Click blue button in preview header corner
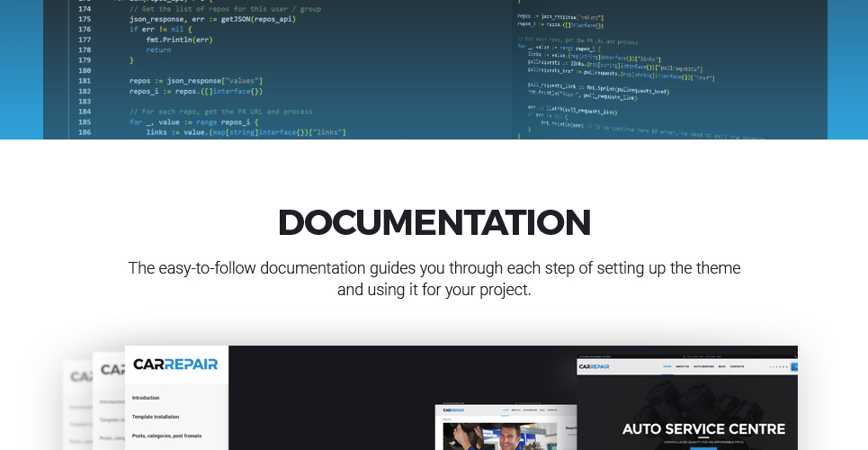The width and height of the screenshot is (868, 450). (x=795, y=366)
